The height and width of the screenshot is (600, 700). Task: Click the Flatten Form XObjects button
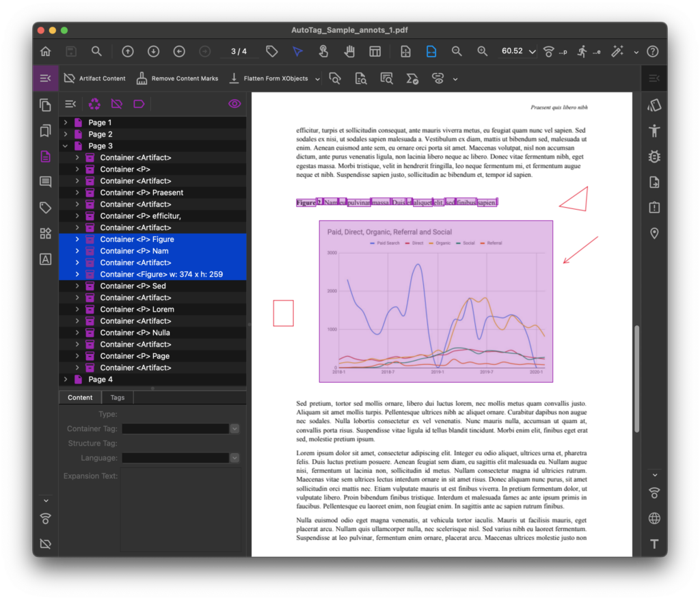[x=269, y=79]
